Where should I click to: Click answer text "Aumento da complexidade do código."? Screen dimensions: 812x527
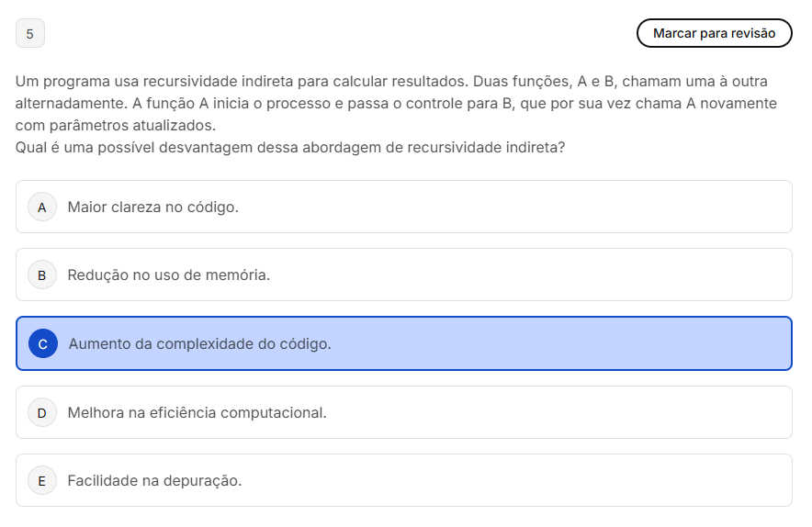(199, 343)
